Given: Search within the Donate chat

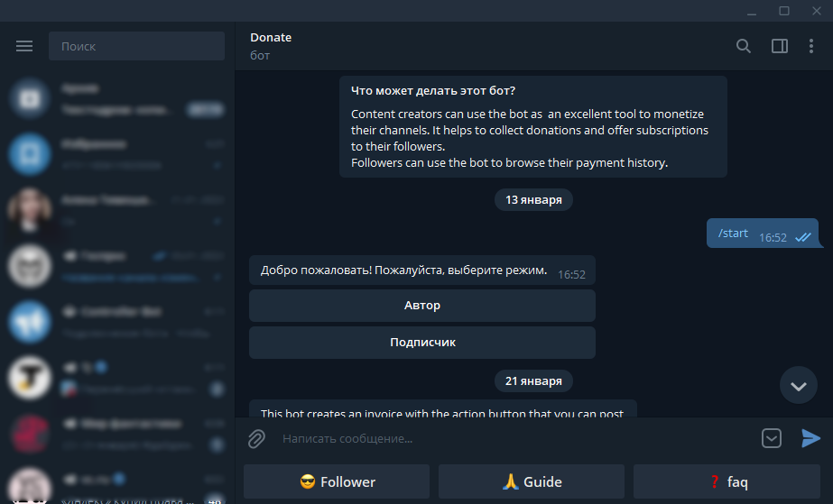Looking at the screenshot, I should [744, 46].
